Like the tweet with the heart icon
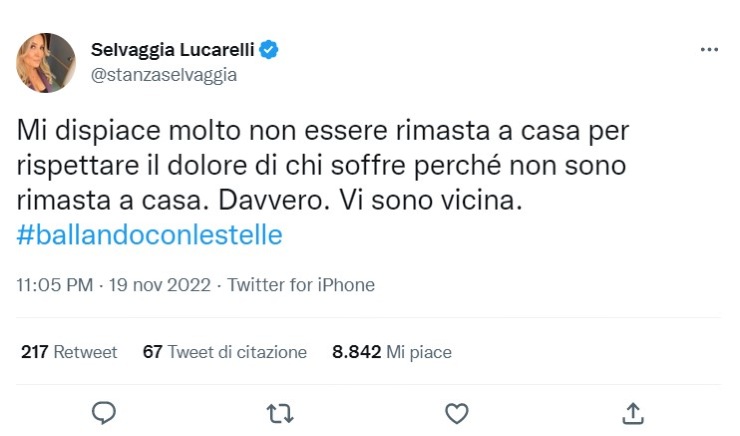740x436 pixels. [x=456, y=412]
